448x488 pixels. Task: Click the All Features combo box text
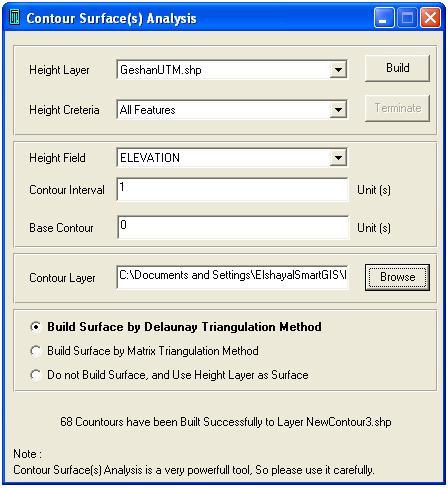tap(147, 110)
